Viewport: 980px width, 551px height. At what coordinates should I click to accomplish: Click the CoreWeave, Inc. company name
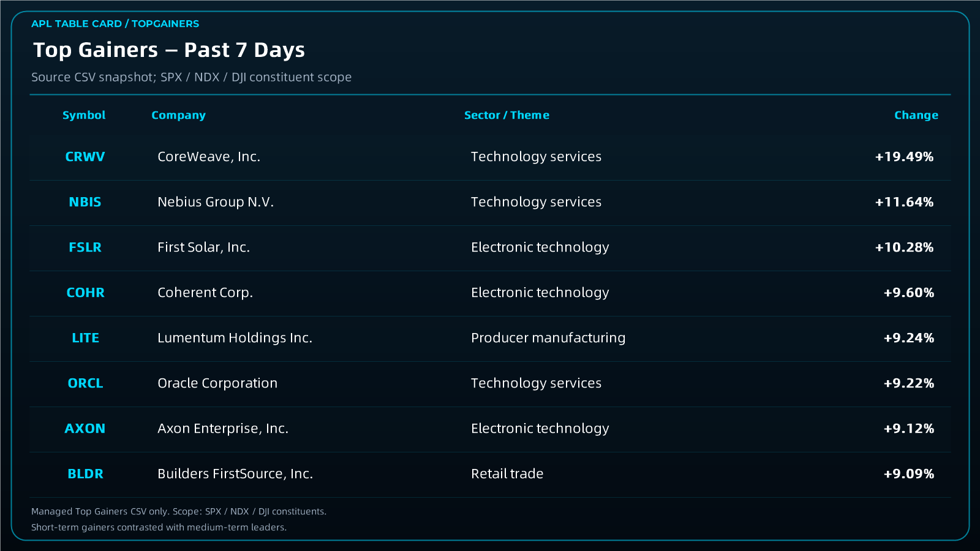[x=209, y=157]
